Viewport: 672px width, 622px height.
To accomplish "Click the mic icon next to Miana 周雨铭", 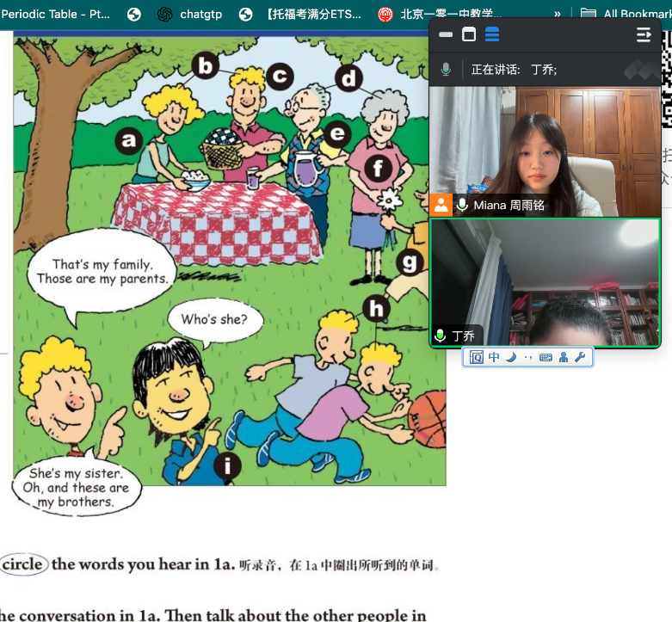I will tap(463, 205).
